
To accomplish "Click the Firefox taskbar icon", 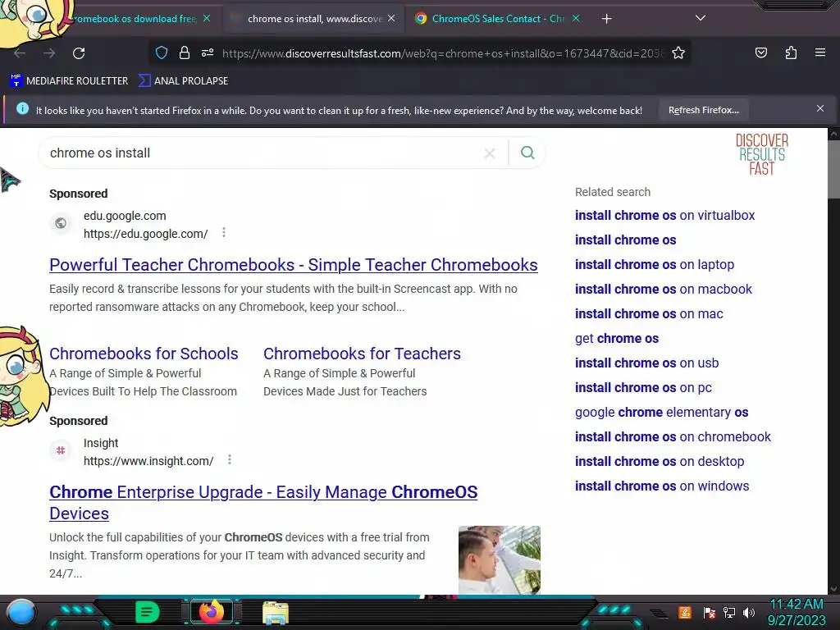I will (x=211, y=612).
